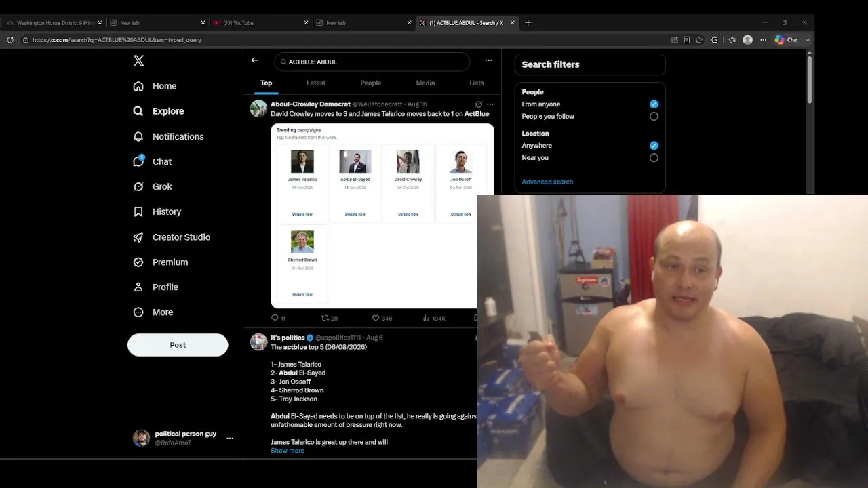Image resolution: width=868 pixels, height=488 pixels.
Task: Close the (55) YouTube browser tab
Action: [306, 23]
